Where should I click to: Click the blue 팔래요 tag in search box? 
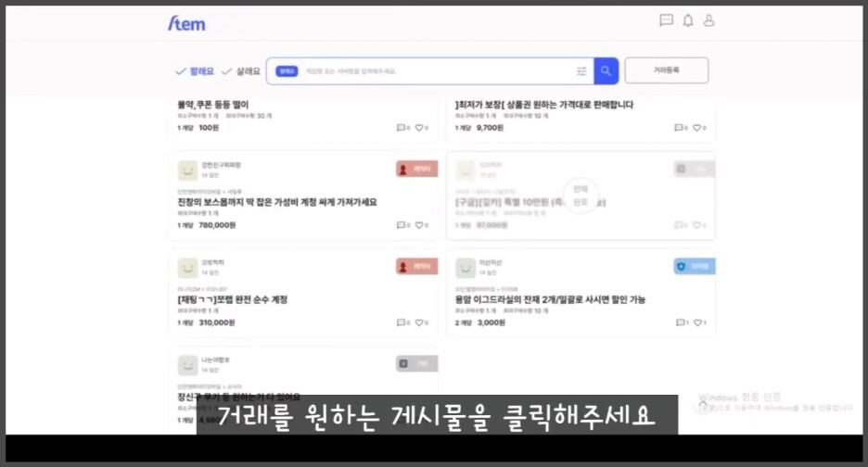coord(287,70)
